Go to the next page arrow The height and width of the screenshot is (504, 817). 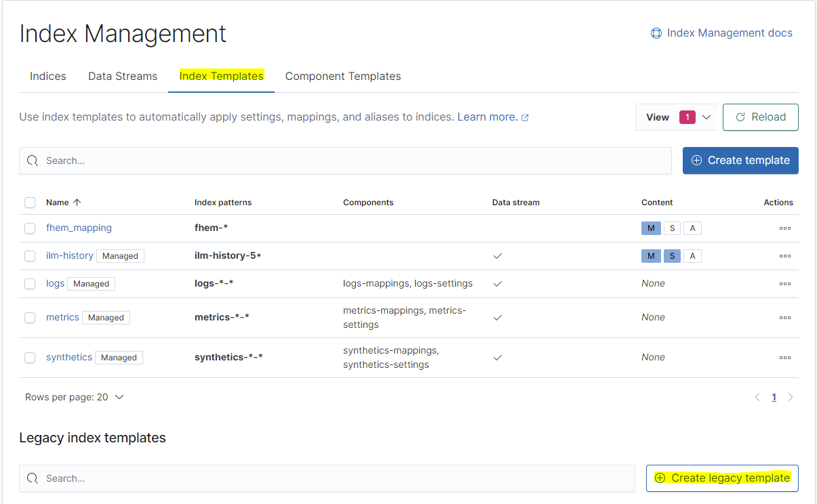click(x=791, y=398)
